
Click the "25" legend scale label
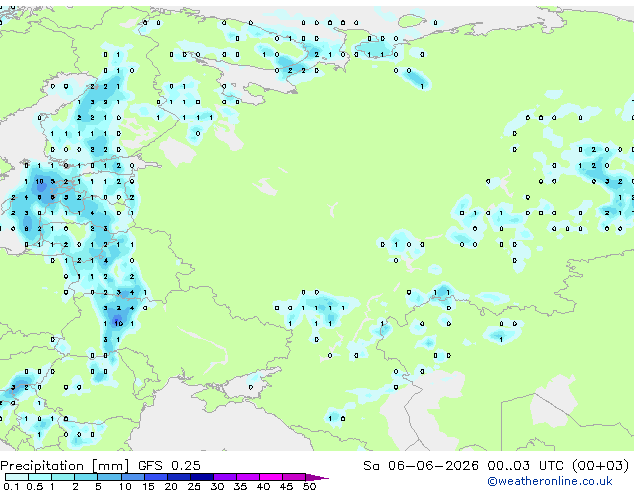pos(194,486)
